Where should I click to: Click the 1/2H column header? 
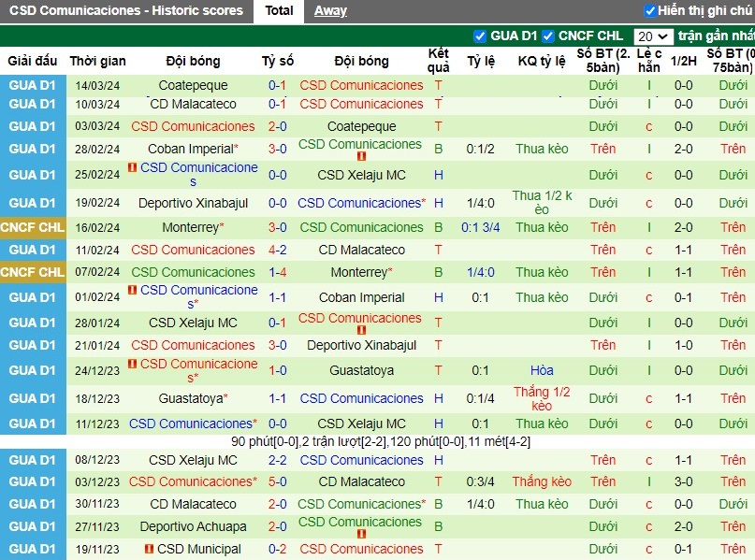[x=683, y=61]
